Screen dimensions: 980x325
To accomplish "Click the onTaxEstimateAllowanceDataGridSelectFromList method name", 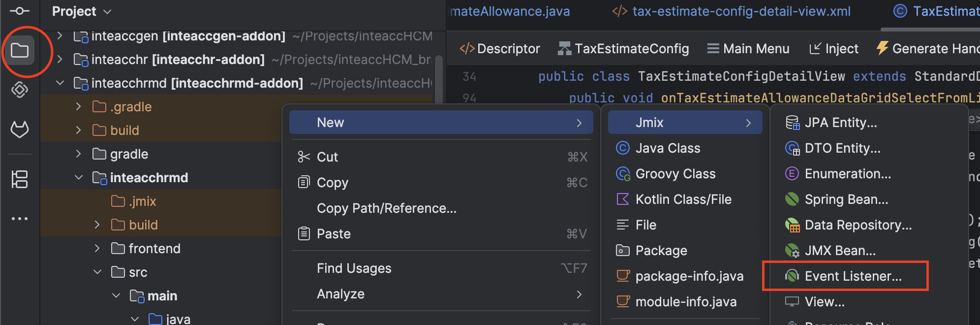I will (x=820, y=98).
